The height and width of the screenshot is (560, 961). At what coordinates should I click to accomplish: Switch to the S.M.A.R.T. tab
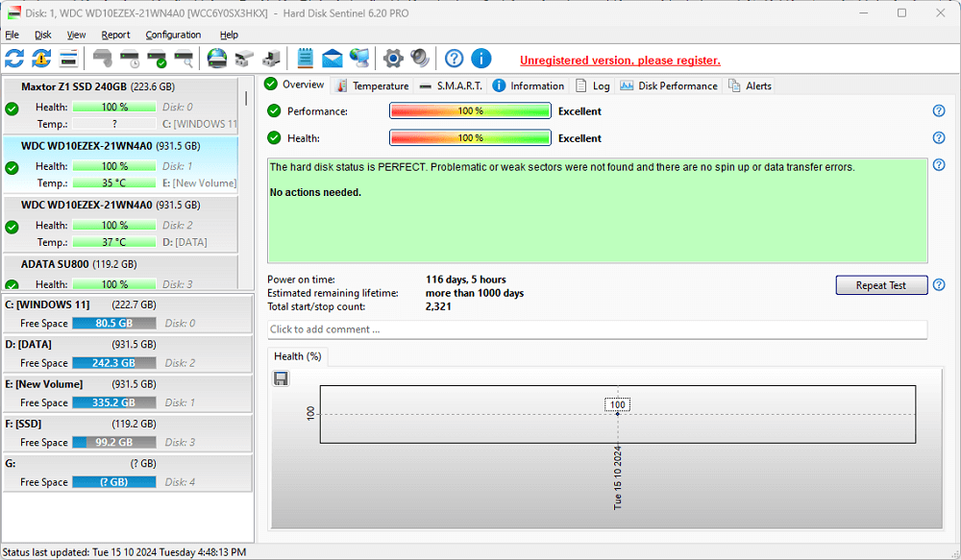click(x=451, y=85)
